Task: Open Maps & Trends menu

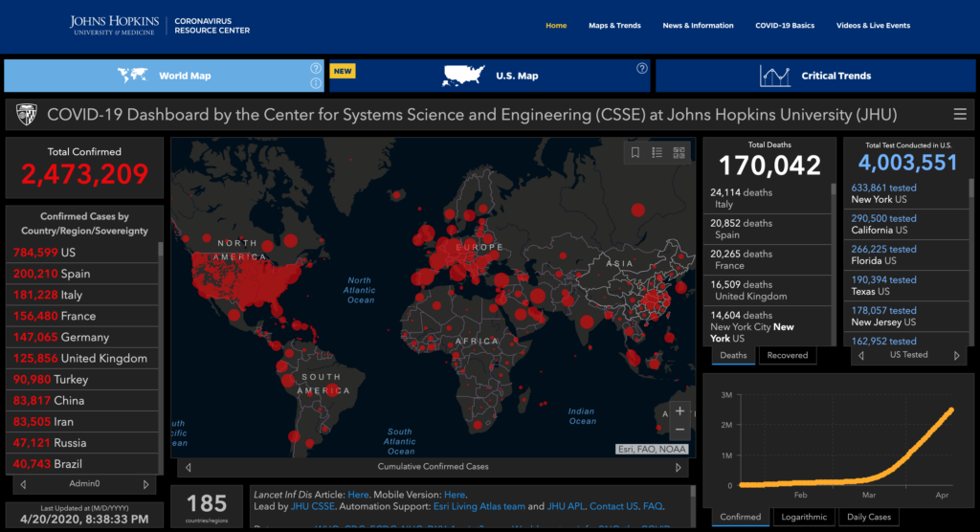Action: [614, 26]
